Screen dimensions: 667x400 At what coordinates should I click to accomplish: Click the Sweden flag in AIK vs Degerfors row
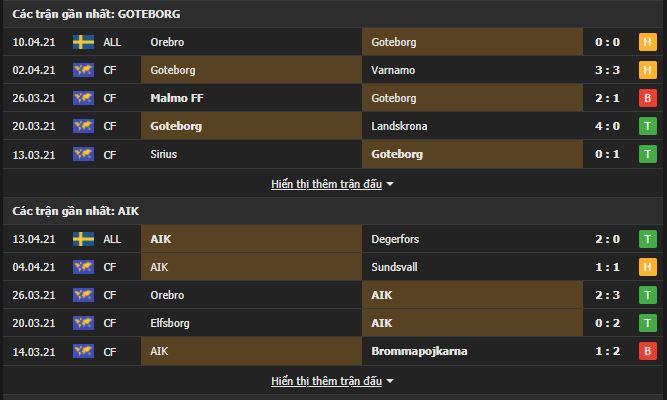83,239
